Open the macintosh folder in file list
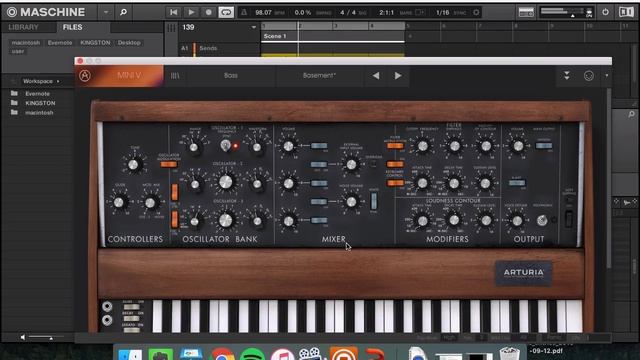The width and height of the screenshot is (640, 360). pos(38,112)
